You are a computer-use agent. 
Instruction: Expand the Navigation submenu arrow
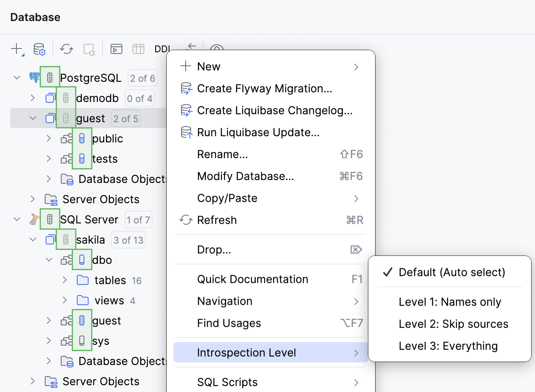[356, 301]
